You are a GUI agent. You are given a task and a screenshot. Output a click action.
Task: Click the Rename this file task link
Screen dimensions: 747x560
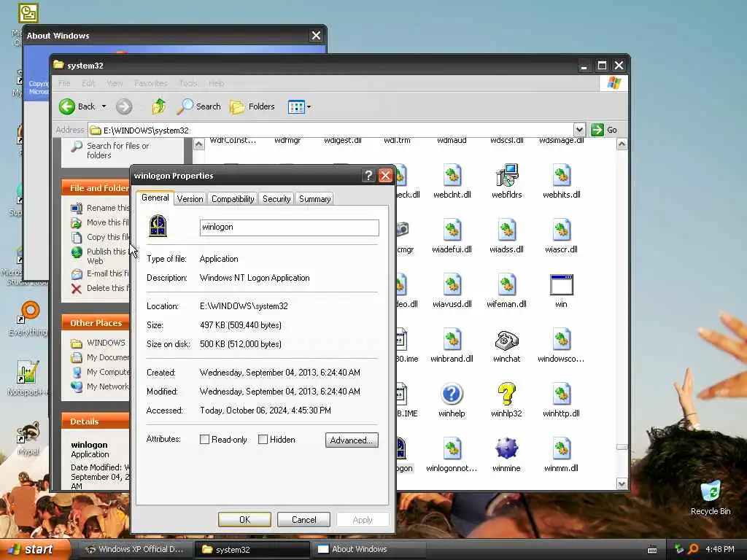(x=108, y=208)
